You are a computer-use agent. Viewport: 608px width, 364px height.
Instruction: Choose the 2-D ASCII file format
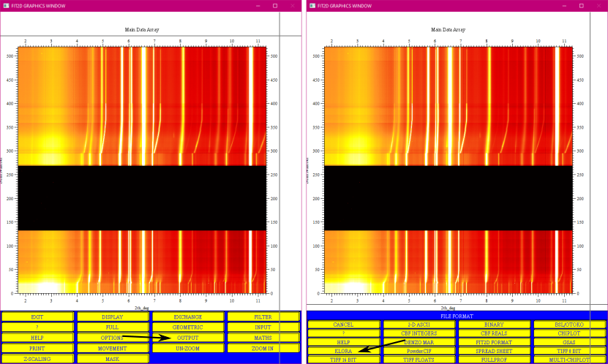(419, 324)
